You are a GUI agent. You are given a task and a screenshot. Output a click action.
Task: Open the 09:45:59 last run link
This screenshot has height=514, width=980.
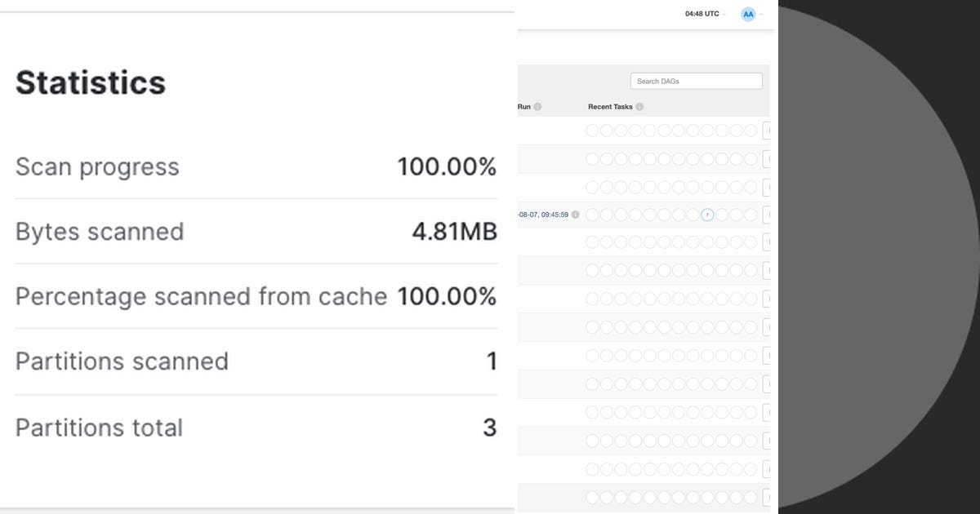pyautogui.click(x=544, y=215)
